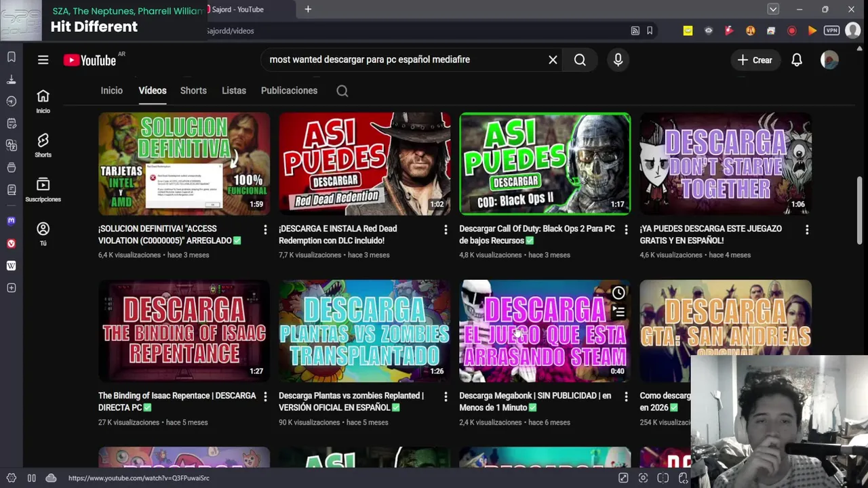
Task: Open the Vivaldi web panel
Action: (12, 243)
